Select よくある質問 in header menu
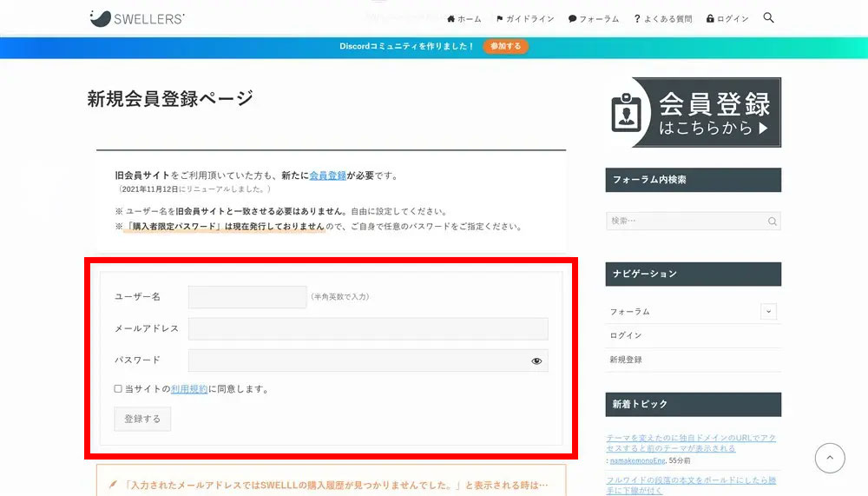The width and height of the screenshot is (868, 496). [663, 19]
